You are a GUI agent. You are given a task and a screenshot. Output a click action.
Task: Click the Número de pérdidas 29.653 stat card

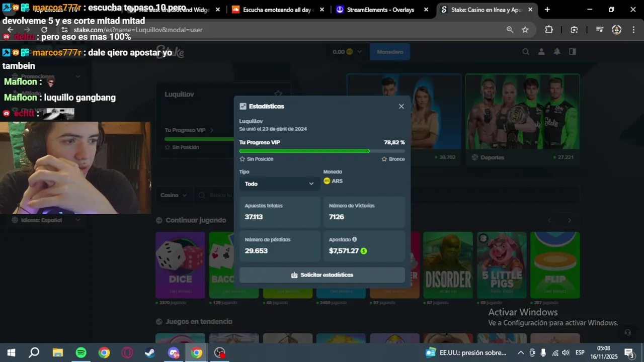click(x=280, y=246)
